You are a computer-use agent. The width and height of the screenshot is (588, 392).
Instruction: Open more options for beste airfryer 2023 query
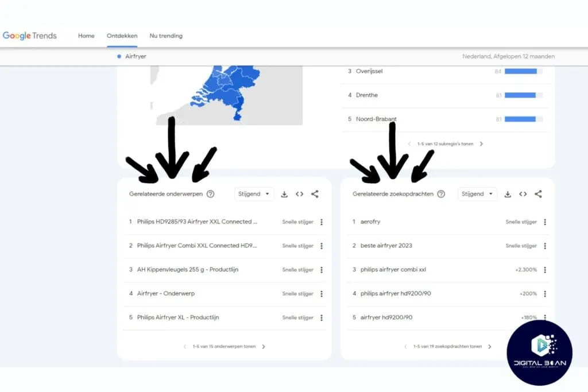(545, 246)
